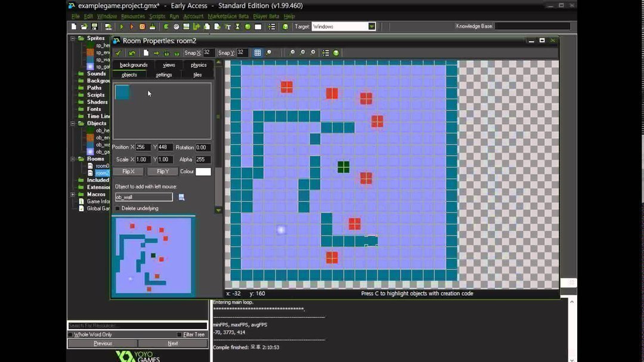Switch to the physics tab
The height and width of the screenshot is (362, 644).
[x=199, y=65]
